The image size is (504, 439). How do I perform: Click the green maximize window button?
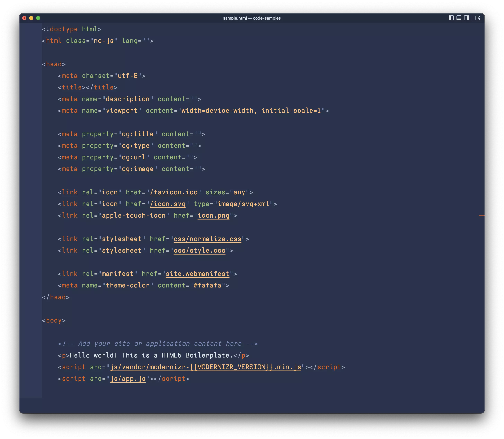click(38, 18)
